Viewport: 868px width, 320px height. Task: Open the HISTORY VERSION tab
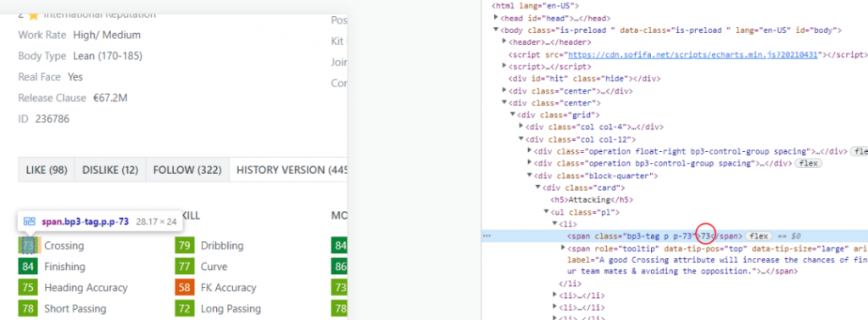[x=288, y=170]
